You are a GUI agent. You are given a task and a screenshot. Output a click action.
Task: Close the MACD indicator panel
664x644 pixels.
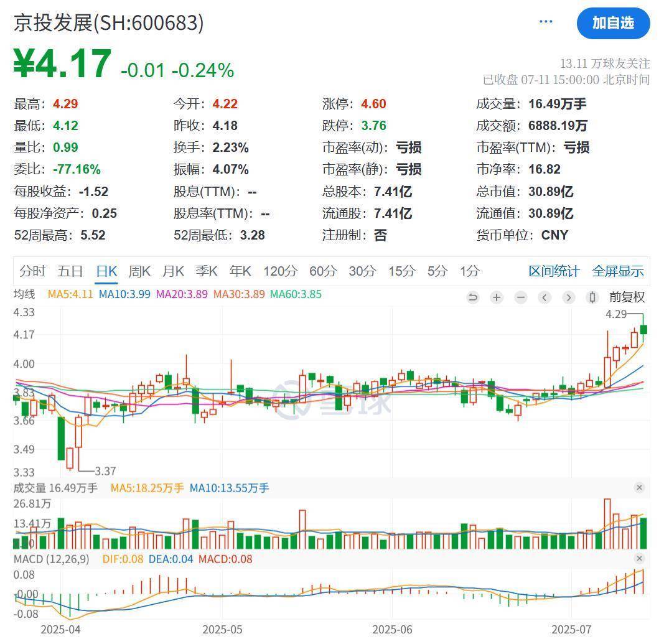(640, 559)
